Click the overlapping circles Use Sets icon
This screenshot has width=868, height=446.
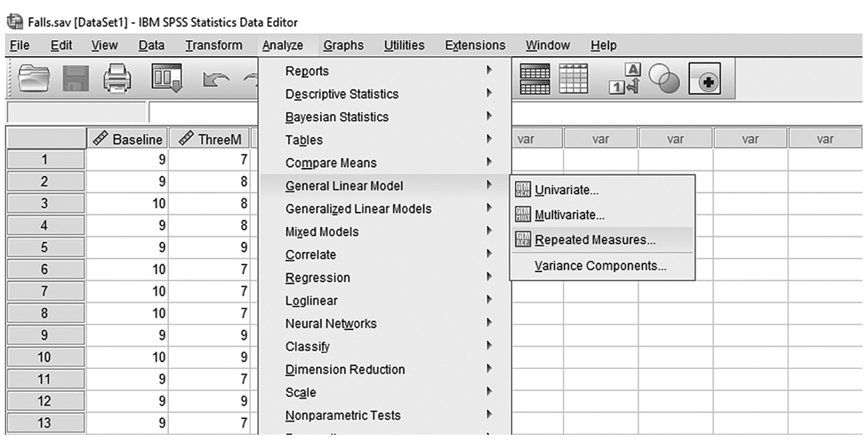(664, 79)
